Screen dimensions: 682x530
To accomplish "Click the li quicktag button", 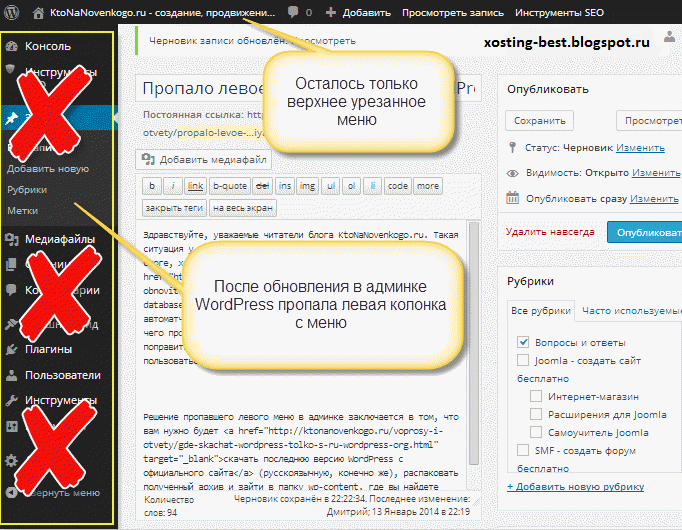I will (372, 186).
